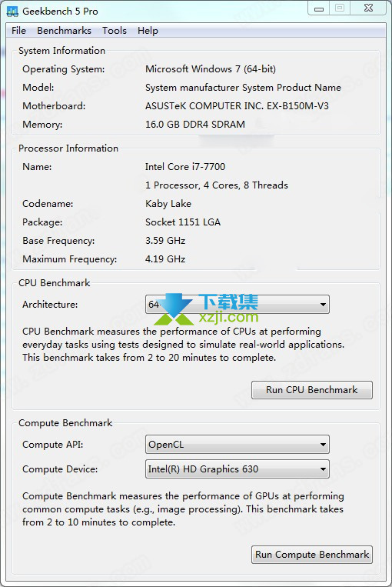The width and height of the screenshot is (392, 587).
Task: Click the 16.0 GB DDR4 SDRAM value
Action: pyautogui.click(x=195, y=125)
